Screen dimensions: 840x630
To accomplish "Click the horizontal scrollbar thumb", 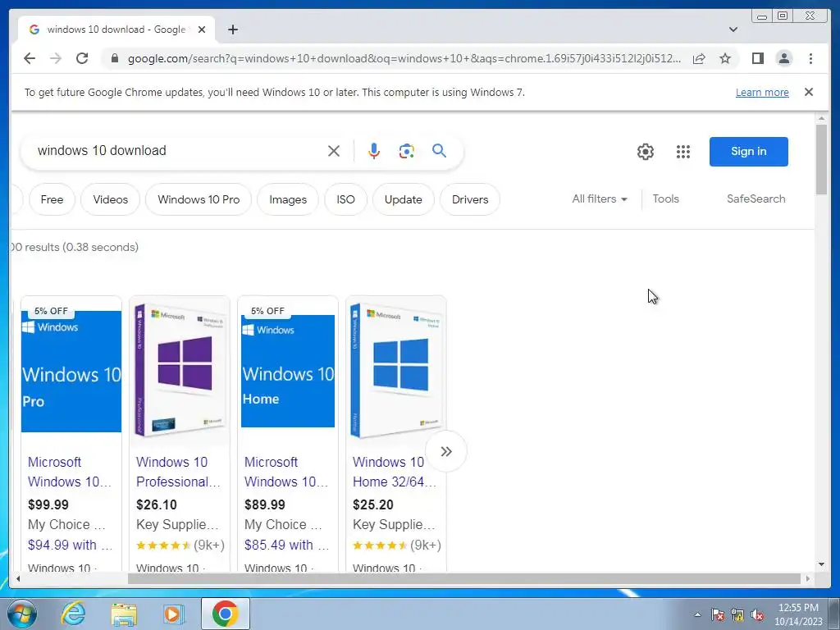I will [x=464, y=578].
